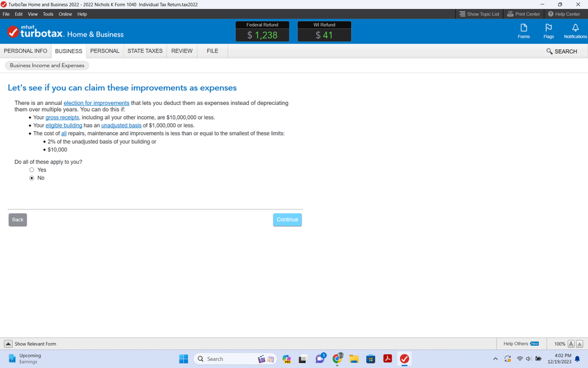Open the Forms icon in header
588x368 pixels.
point(523,31)
